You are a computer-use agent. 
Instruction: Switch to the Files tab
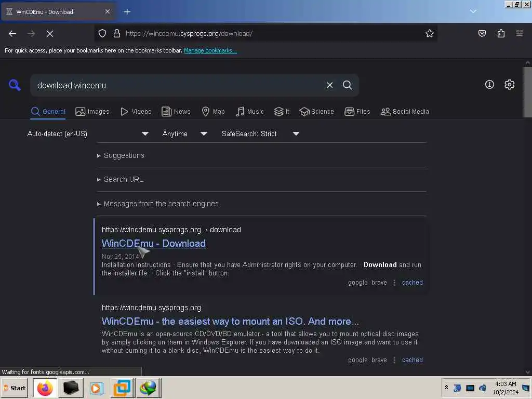[x=357, y=112]
